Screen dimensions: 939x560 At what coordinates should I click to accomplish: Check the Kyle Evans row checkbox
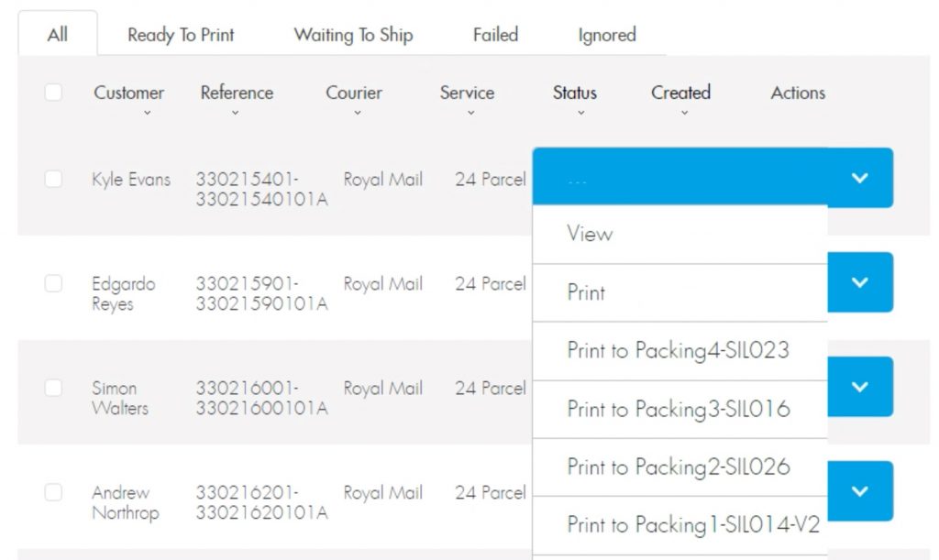click(54, 180)
